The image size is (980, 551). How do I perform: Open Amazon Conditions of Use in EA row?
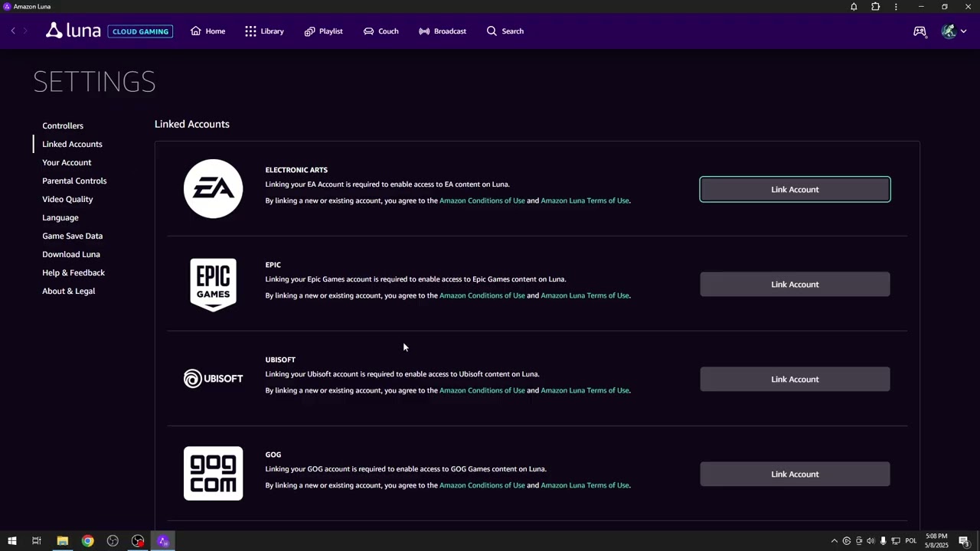pos(482,201)
